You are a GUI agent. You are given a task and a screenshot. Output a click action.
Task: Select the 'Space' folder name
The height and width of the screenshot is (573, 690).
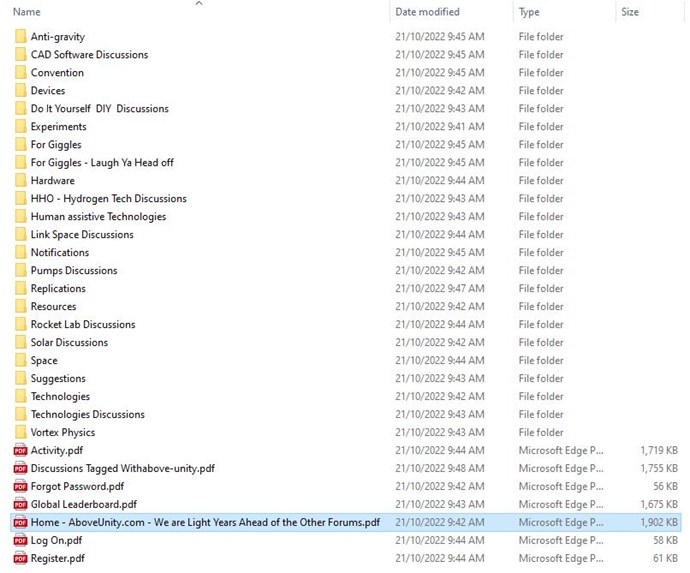click(44, 360)
